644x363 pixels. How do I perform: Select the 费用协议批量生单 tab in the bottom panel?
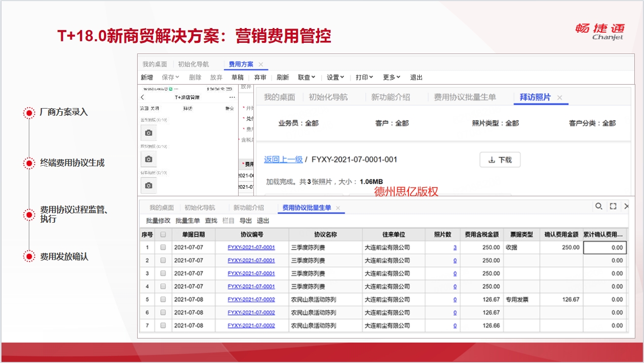click(306, 208)
